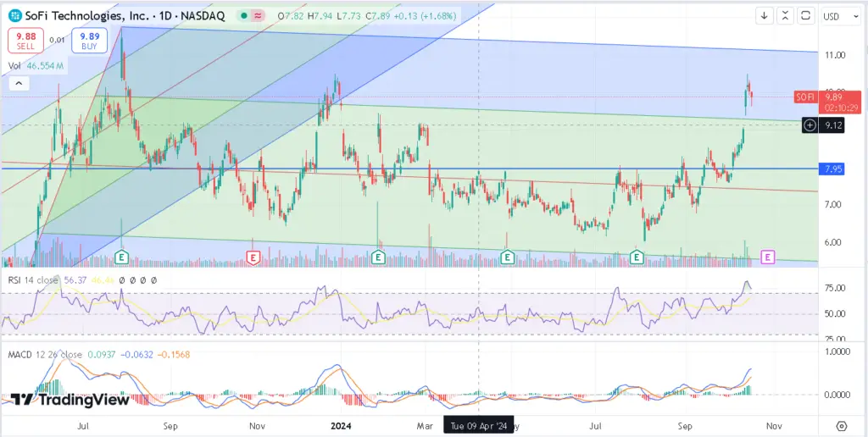Viewport: 868px width, 437px height.
Task: Click the MACD value -0.0632
Action: tap(137, 355)
